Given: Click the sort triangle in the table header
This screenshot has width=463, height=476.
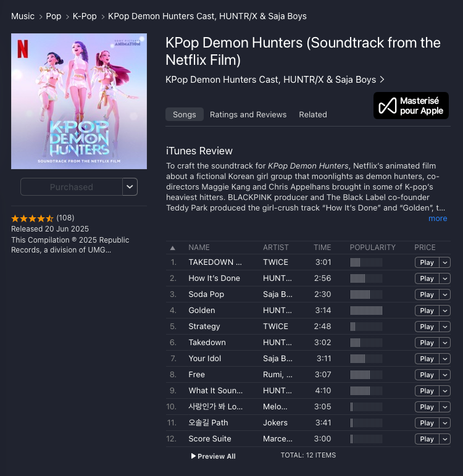Looking at the screenshot, I should click(172, 248).
